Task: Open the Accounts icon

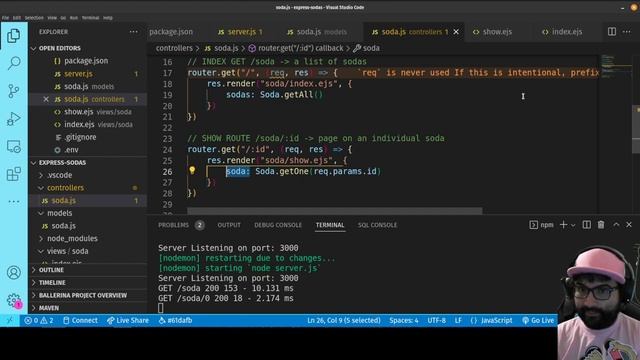Action: [x=13, y=272]
